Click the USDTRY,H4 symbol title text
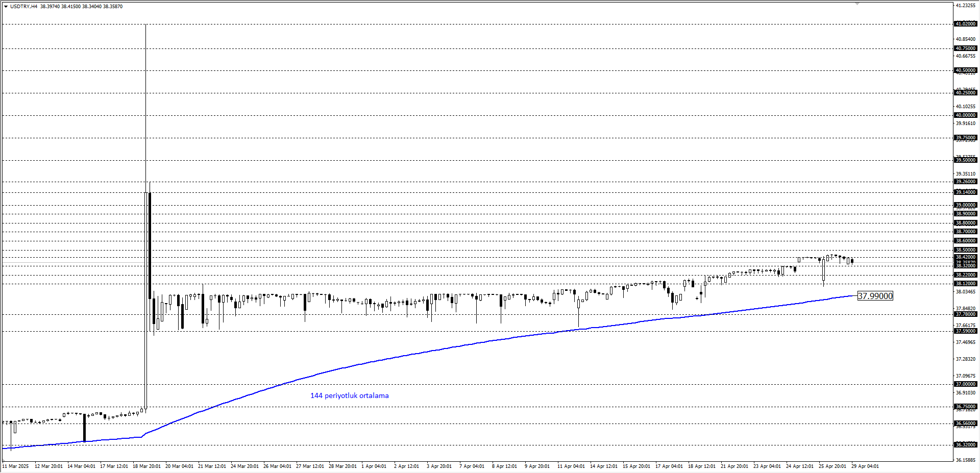This screenshot has height=473, width=980. click(23, 7)
